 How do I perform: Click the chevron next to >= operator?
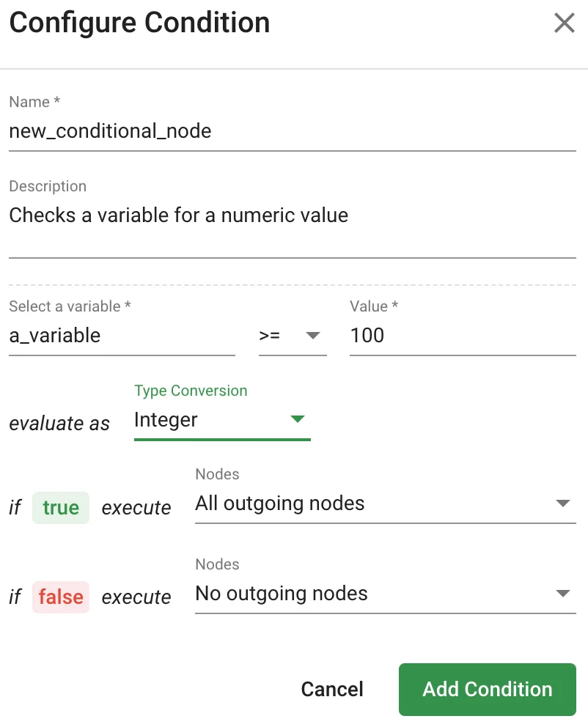(314, 336)
